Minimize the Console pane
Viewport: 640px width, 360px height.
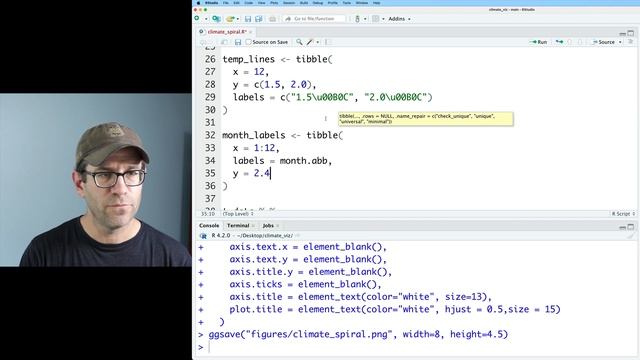tap(622, 227)
